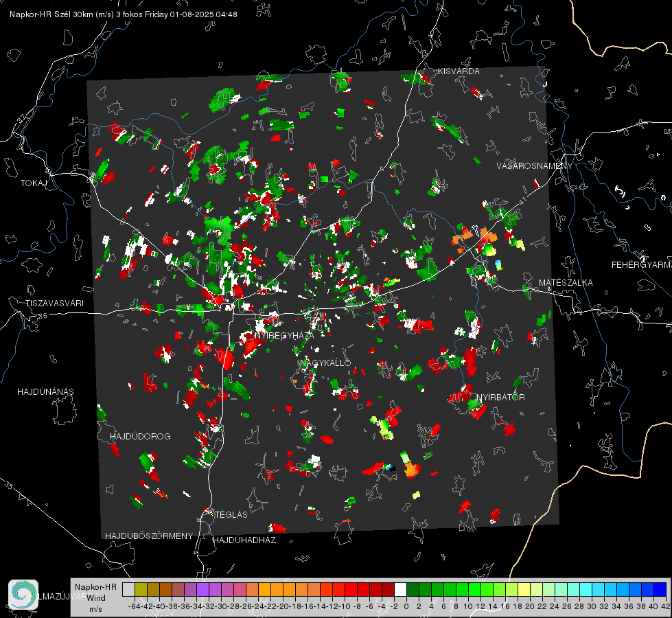Select the TOKAJ town label

coord(34,183)
